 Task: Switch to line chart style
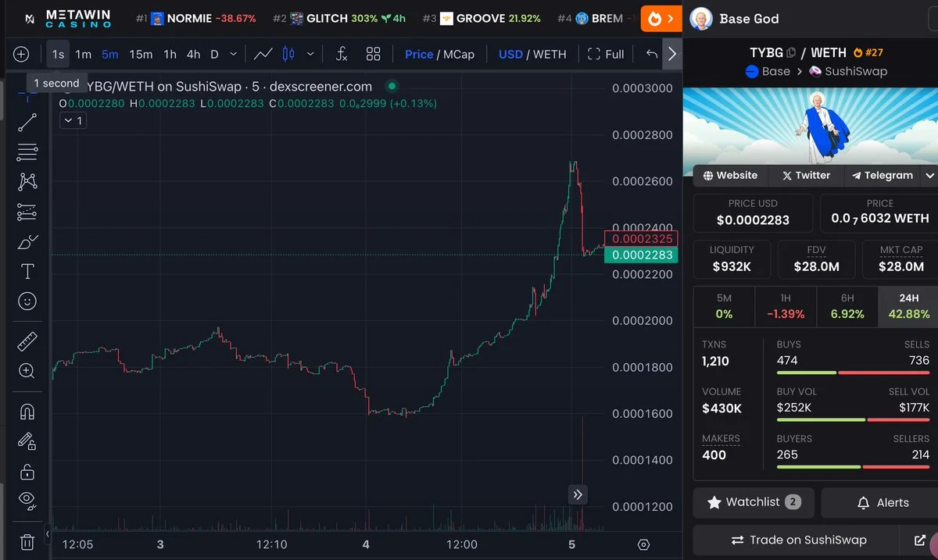tap(263, 54)
